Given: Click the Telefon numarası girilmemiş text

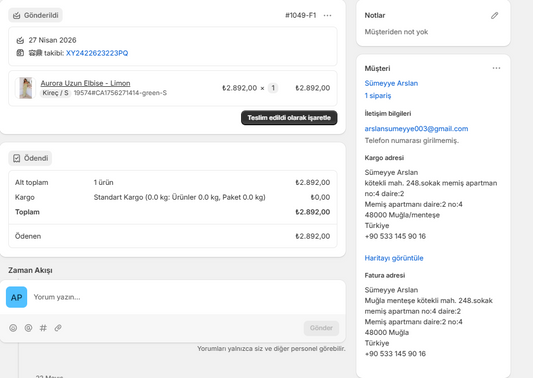Looking at the screenshot, I should click(412, 140).
